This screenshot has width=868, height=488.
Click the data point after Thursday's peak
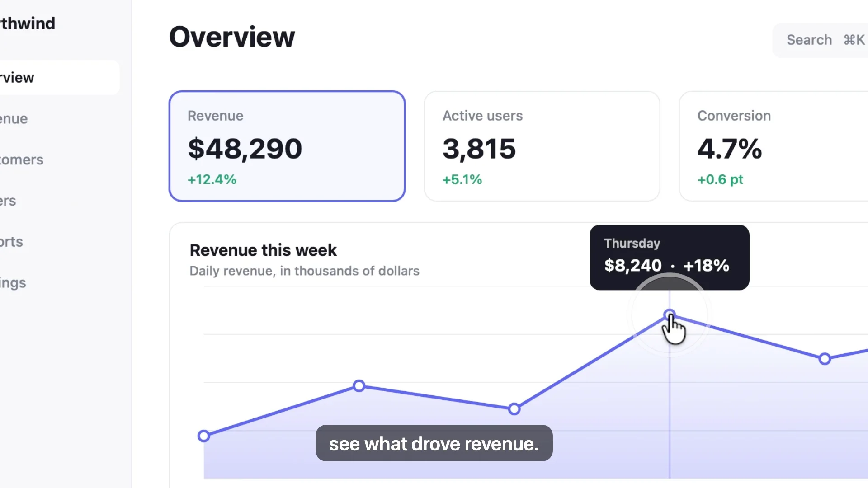[x=825, y=359]
